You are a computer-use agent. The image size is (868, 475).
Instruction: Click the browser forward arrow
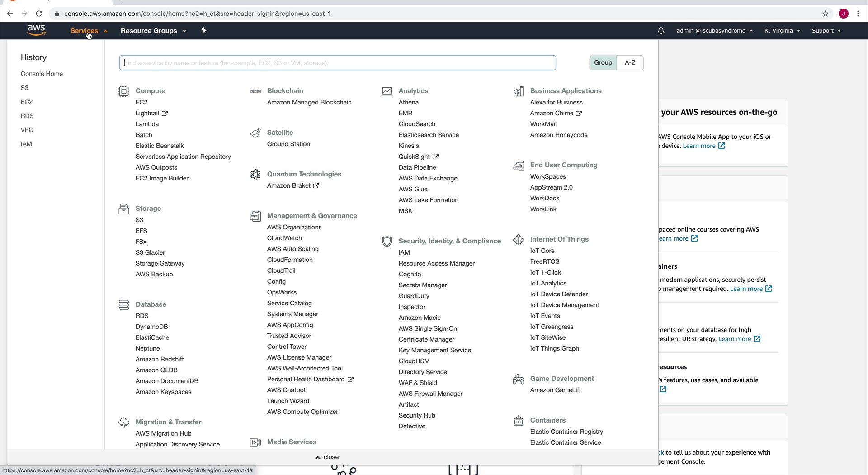click(24, 14)
